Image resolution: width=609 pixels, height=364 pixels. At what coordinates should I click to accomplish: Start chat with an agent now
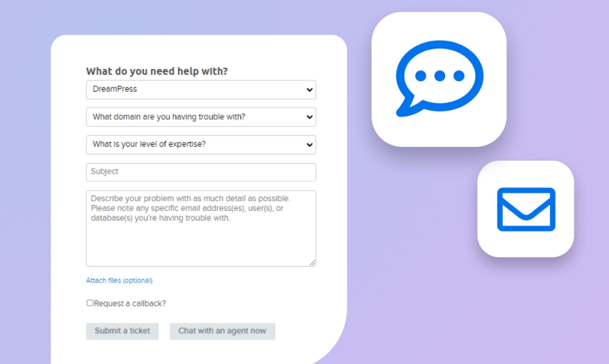pyautogui.click(x=222, y=331)
